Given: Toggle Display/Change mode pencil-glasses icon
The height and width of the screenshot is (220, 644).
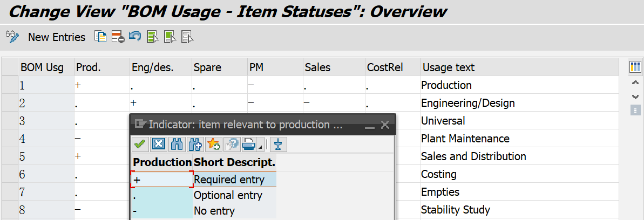Looking at the screenshot, I should pyautogui.click(x=12, y=37).
